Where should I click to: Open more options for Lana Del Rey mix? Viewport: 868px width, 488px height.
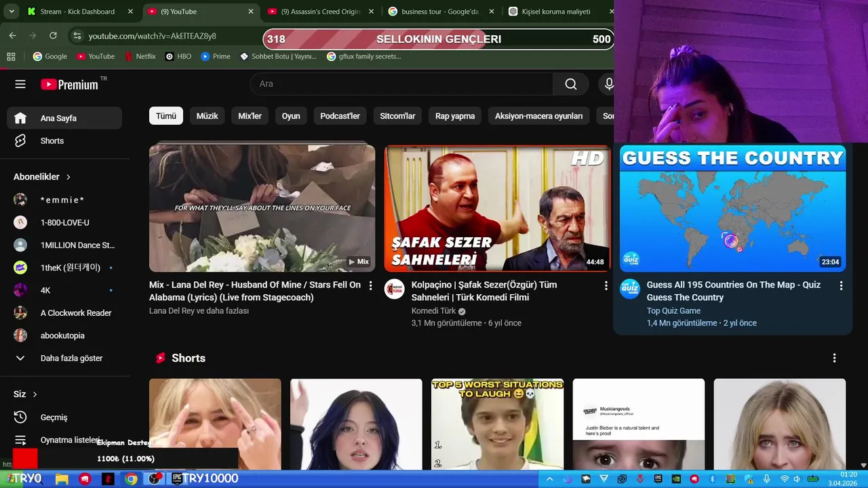370,286
